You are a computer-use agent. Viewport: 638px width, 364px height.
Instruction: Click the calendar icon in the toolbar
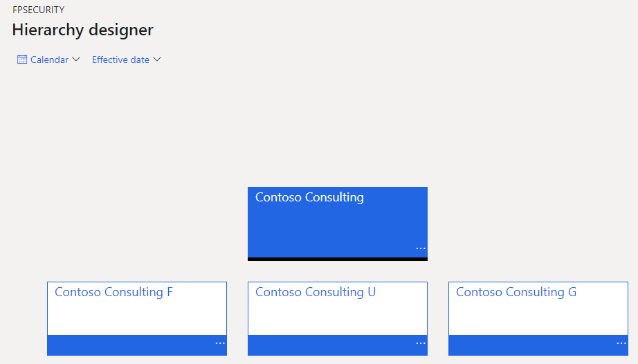click(22, 60)
